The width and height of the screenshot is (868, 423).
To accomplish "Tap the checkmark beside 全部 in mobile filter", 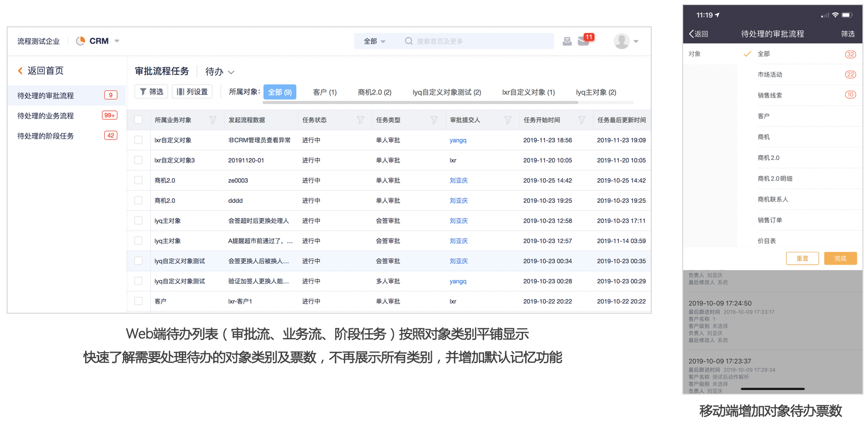I will [747, 54].
